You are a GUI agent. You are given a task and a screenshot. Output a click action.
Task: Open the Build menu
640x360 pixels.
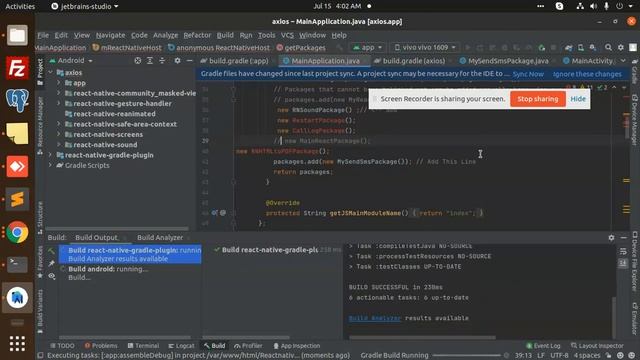225,36
